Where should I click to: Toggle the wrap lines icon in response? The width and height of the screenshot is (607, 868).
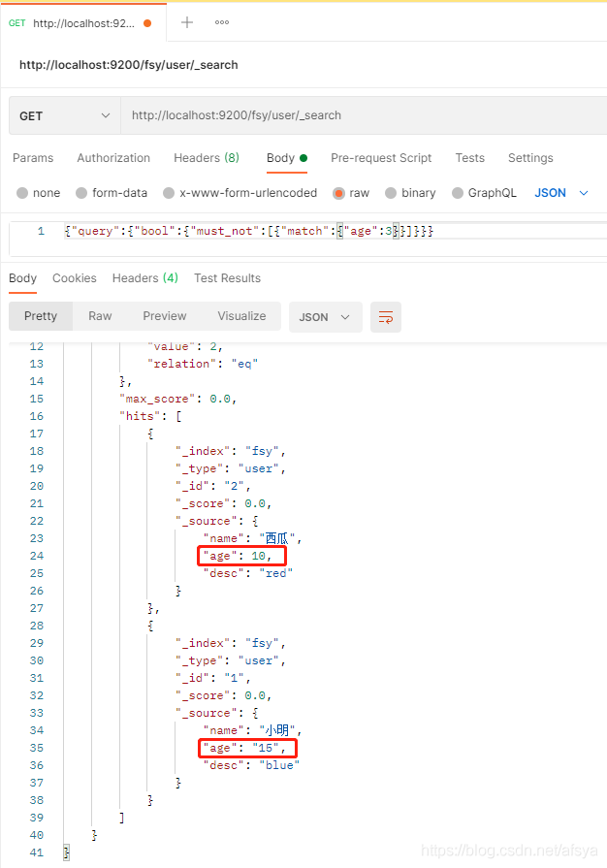click(x=386, y=316)
